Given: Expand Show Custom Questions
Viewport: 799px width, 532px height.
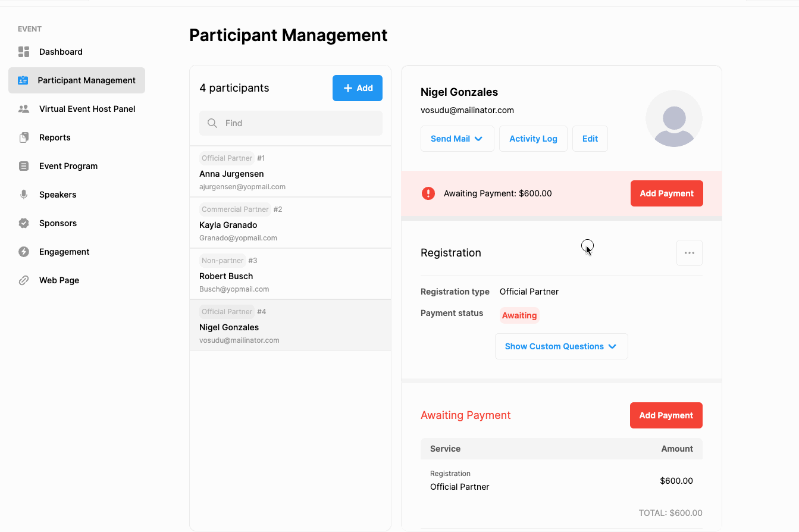Looking at the screenshot, I should tap(561, 346).
